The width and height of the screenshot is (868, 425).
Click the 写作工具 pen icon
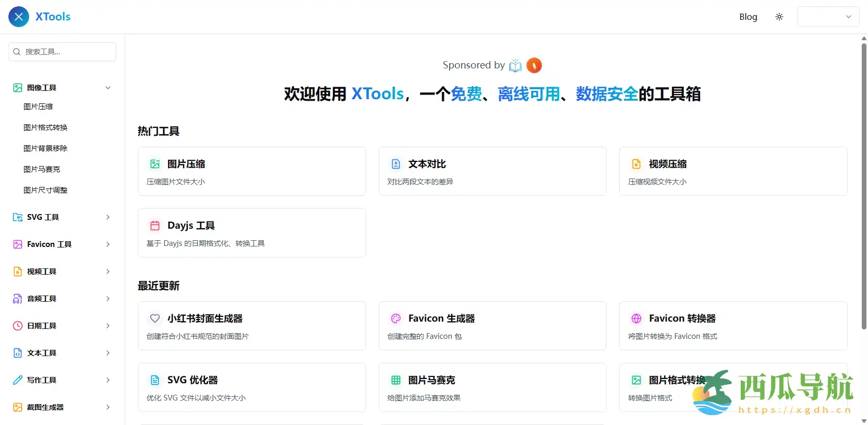coord(18,380)
